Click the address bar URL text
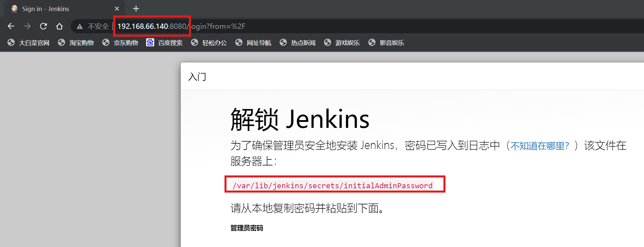The height and width of the screenshot is (247, 644). [x=181, y=26]
